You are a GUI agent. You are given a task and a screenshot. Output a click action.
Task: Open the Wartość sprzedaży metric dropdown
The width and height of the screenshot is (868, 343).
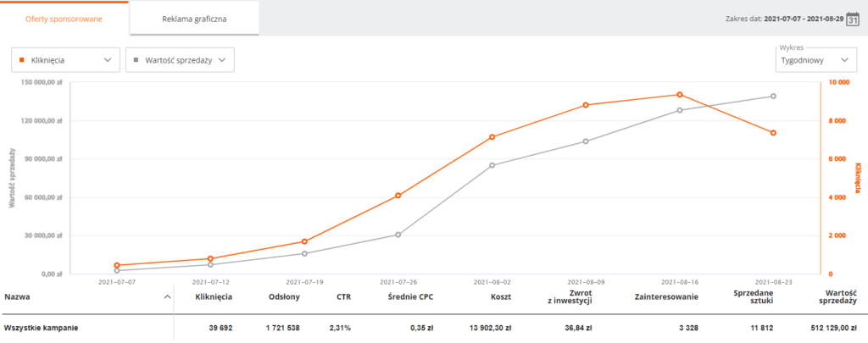(x=180, y=60)
